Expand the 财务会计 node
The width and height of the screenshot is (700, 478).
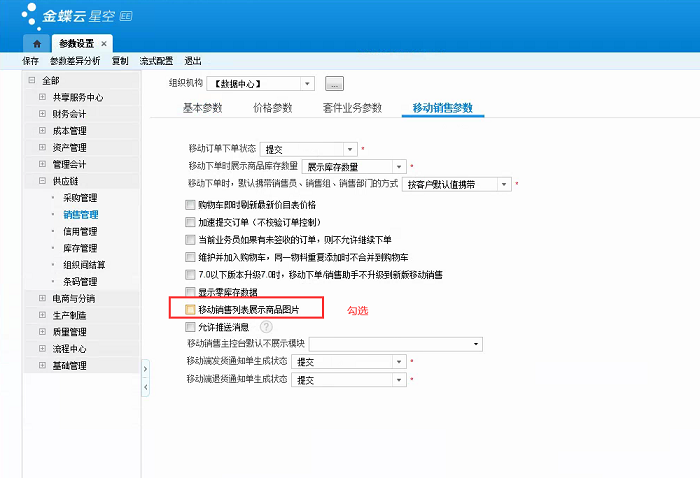pyautogui.click(x=42, y=114)
